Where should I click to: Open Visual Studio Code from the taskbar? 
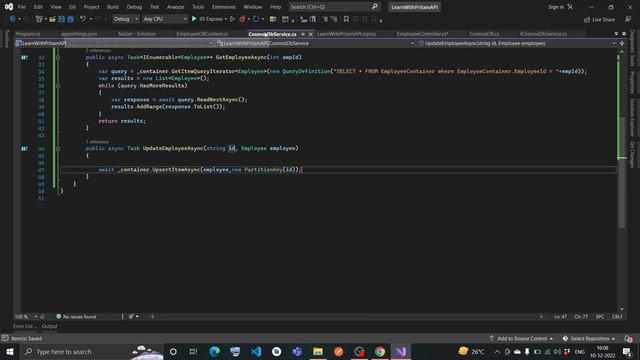click(256, 351)
